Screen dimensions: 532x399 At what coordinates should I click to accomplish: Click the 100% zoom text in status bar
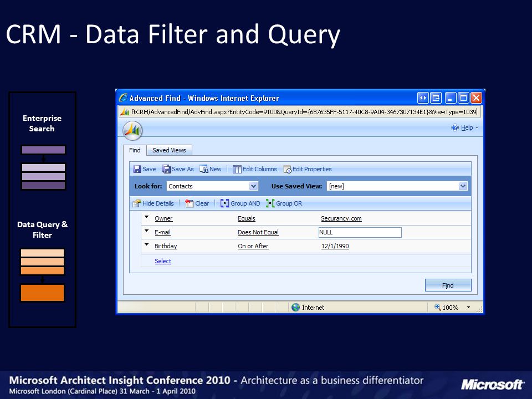point(451,308)
